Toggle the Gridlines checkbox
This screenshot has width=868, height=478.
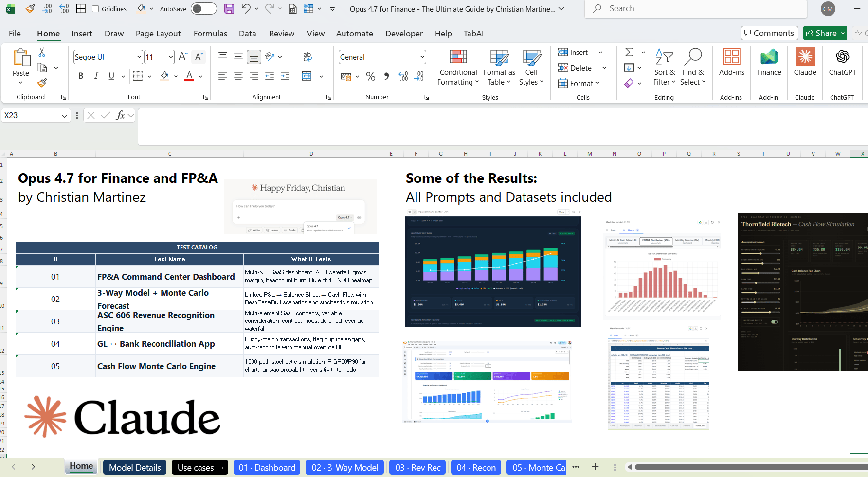tap(95, 9)
